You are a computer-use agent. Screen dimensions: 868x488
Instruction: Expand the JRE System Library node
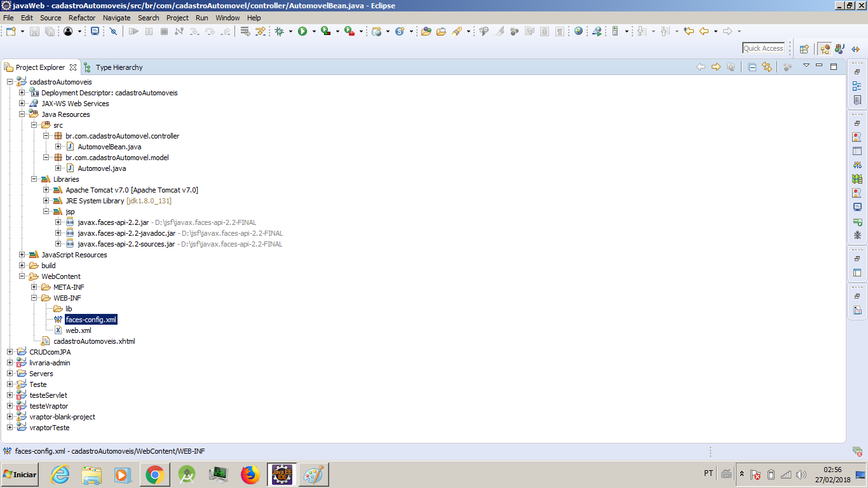pyautogui.click(x=46, y=201)
